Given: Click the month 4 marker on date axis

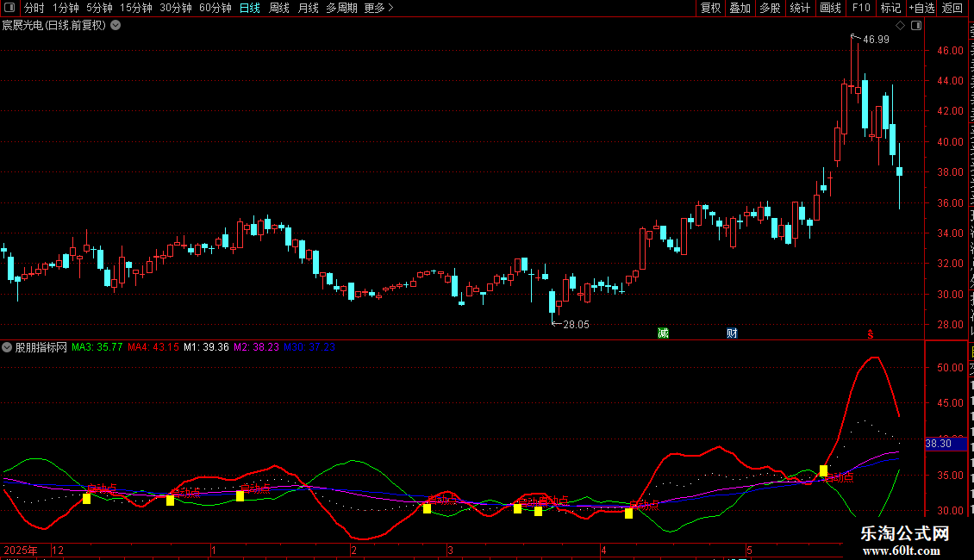Looking at the screenshot, I should pos(603,551).
